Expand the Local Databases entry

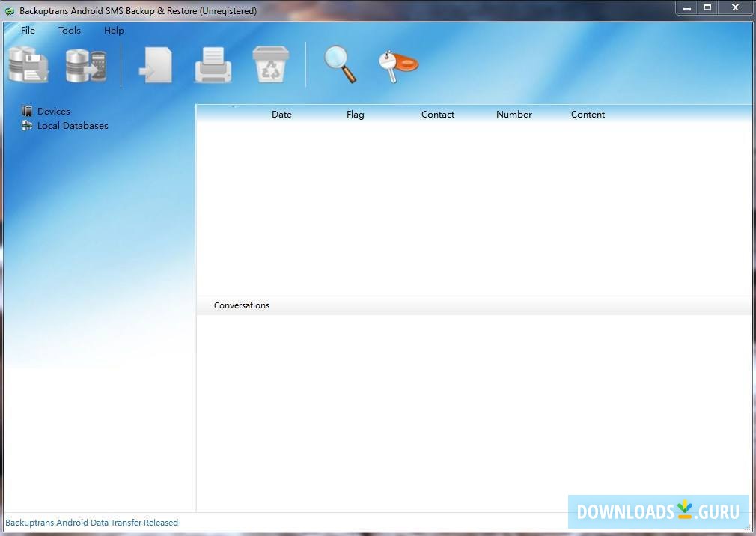(73, 126)
